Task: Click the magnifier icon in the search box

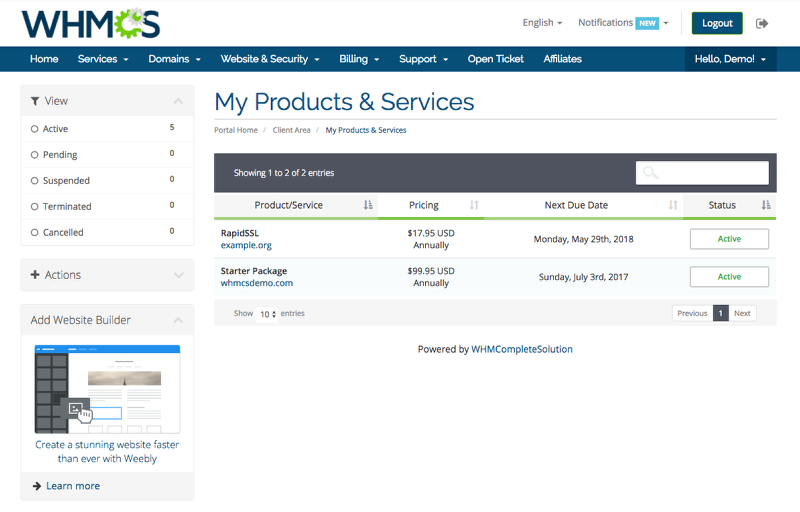Action: click(651, 173)
